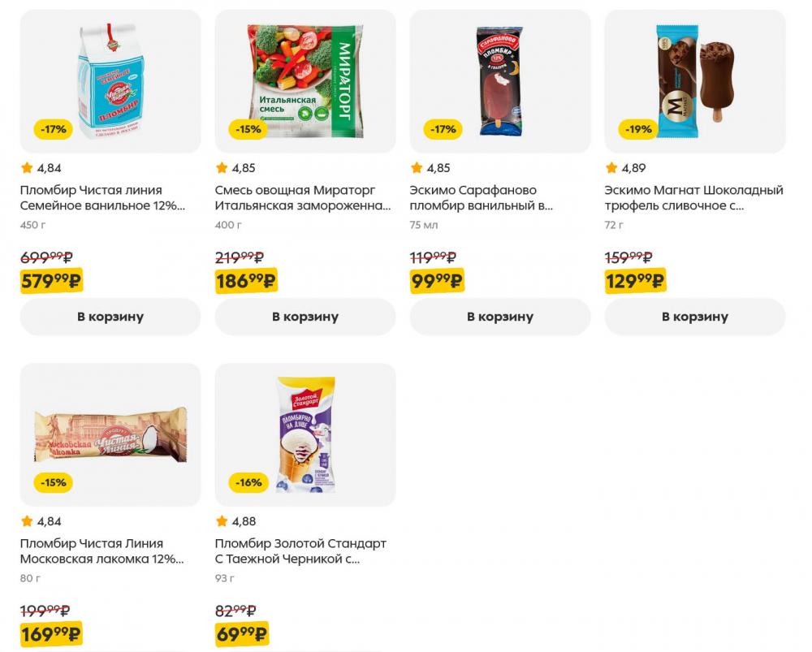The width and height of the screenshot is (812, 652).
Task: Click the 579.99₽ discounted price tag
Action: point(51,281)
